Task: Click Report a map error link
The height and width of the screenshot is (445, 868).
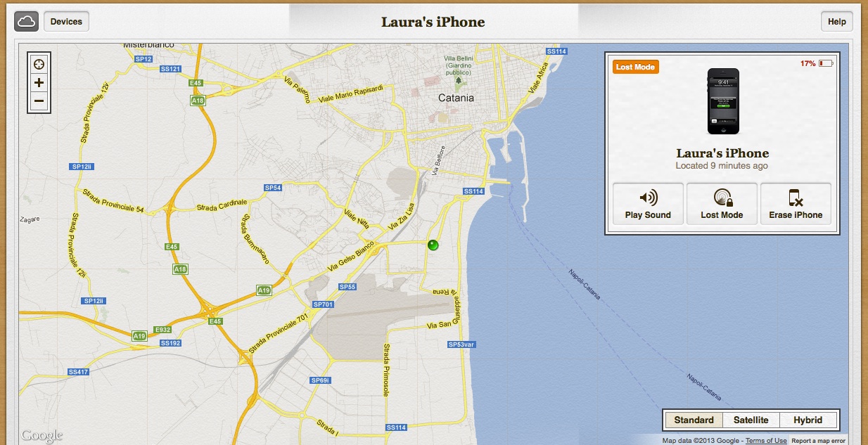Action: (x=818, y=441)
